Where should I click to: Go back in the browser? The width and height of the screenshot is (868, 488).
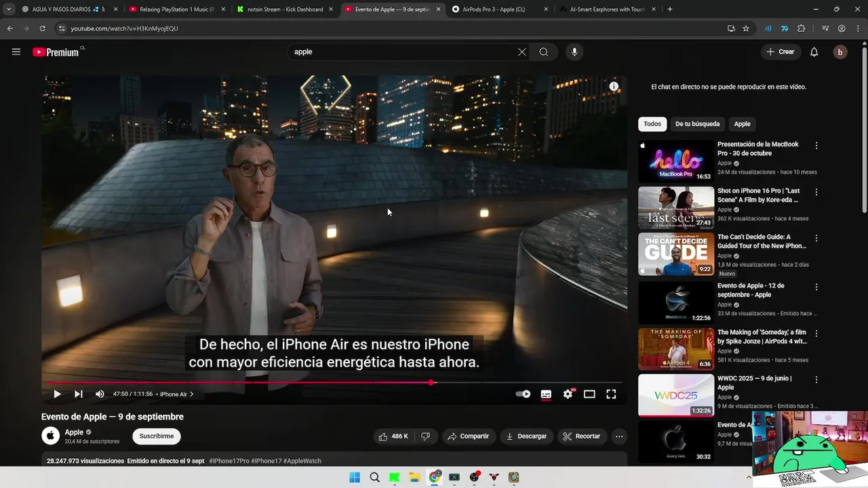point(9,28)
